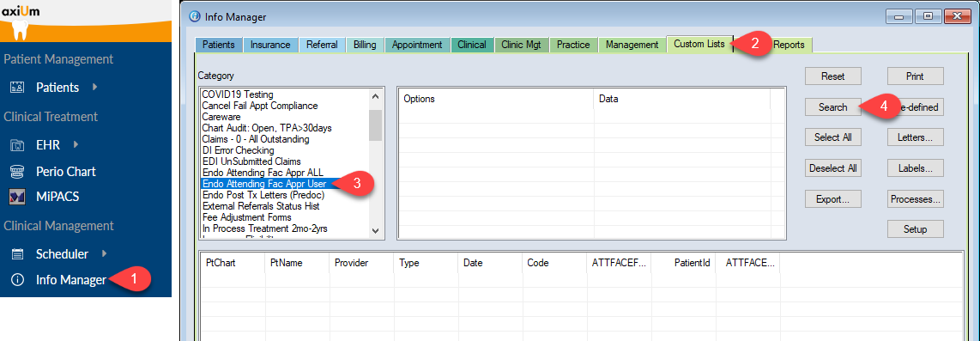Viewport: 980px width, 341px height.
Task: Switch to the Management tab
Action: (x=632, y=45)
